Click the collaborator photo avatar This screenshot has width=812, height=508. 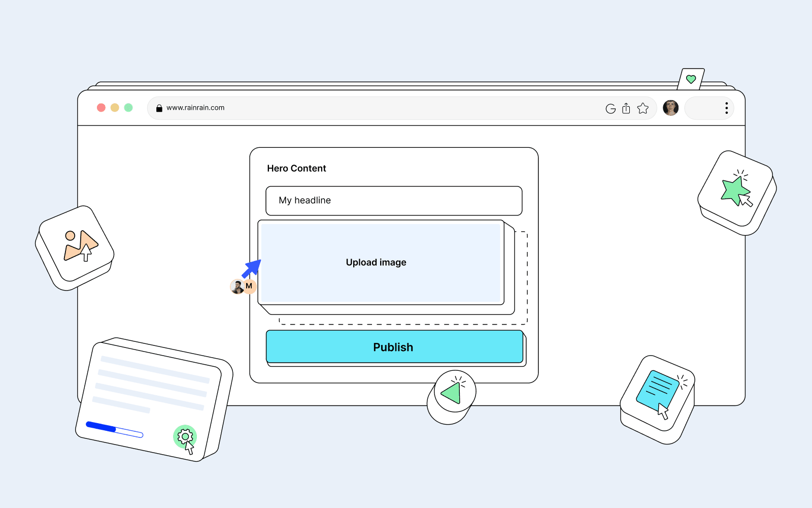pos(236,287)
